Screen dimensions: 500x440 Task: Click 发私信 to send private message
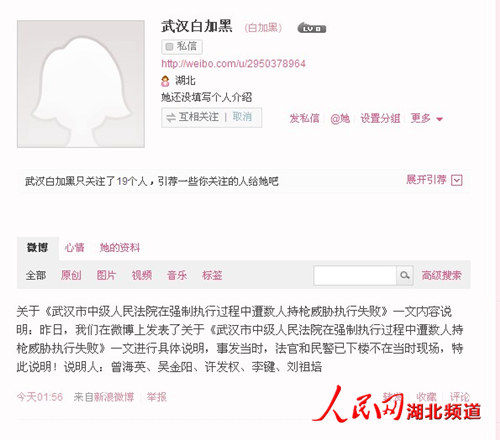(x=304, y=118)
